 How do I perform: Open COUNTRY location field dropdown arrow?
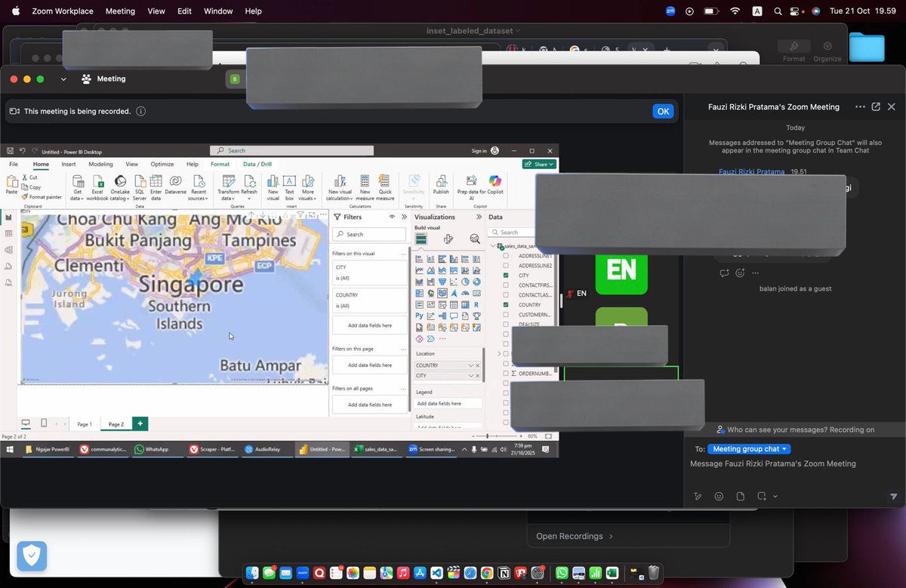[x=471, y=365]
